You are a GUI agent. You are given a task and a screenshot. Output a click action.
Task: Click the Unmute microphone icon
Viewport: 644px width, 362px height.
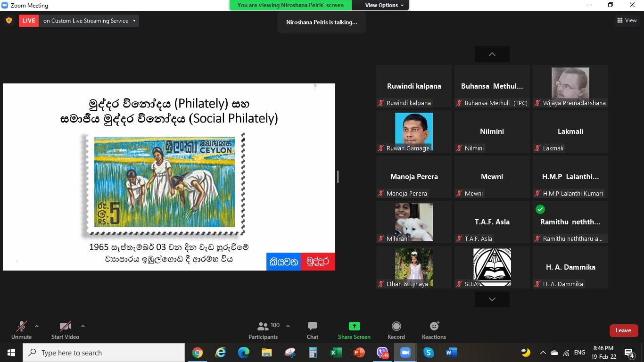click(x=21, y=326)
